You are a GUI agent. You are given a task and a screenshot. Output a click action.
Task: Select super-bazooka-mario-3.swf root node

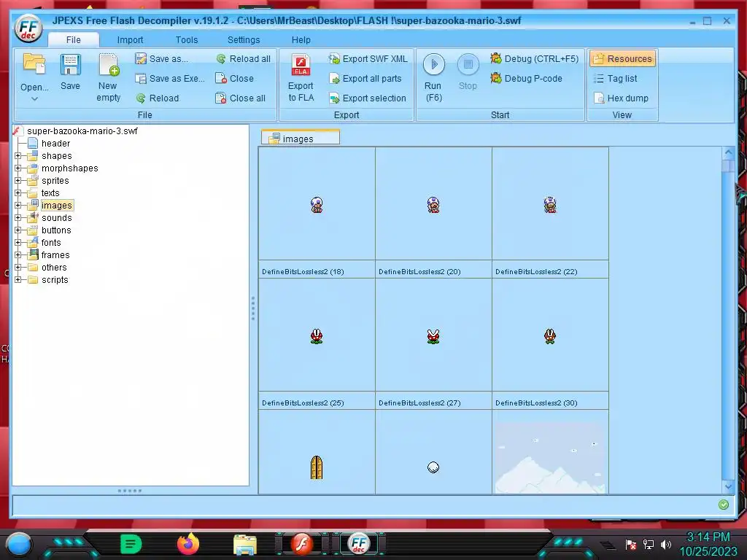tap(82, 131)
